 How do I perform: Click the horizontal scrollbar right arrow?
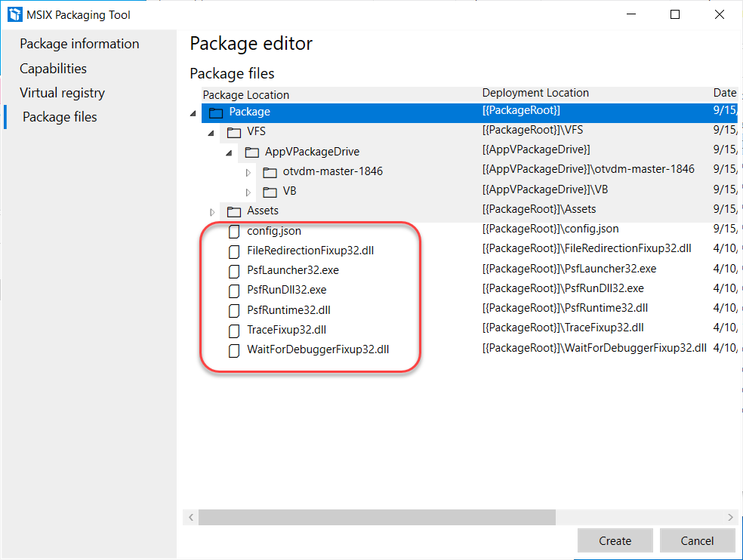tap(730, 518)
